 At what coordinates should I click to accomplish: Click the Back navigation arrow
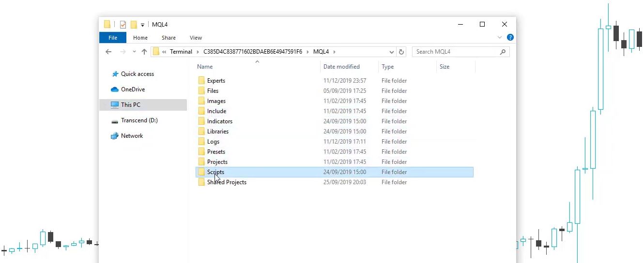point(108,52)
